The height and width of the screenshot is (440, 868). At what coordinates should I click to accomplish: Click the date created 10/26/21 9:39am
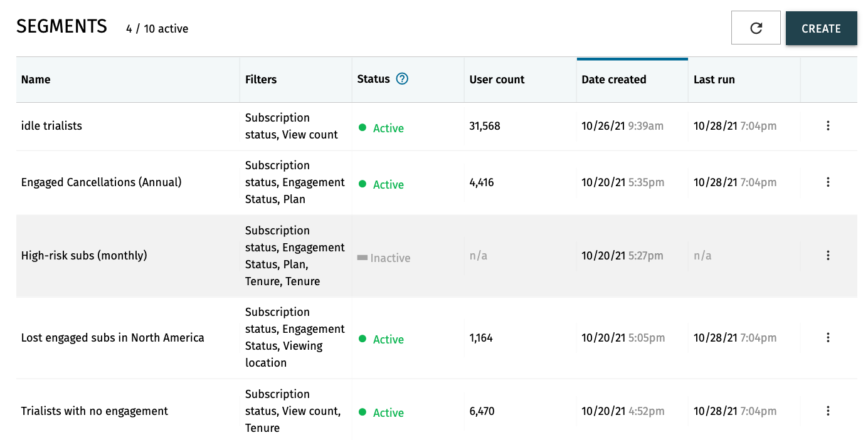pos(623,126)
